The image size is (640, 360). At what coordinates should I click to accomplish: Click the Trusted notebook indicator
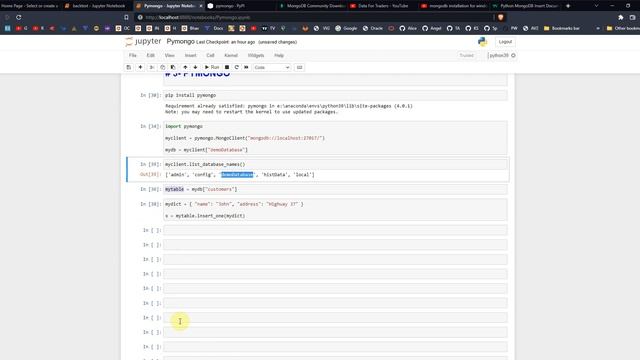click(x=467, y=56)
